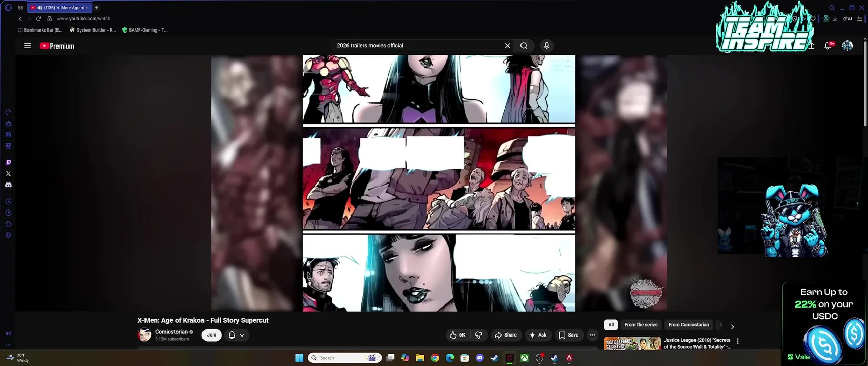Open weather widget 36°F Windy
Screen dimensions: 868x366
[x=18, y=358]
